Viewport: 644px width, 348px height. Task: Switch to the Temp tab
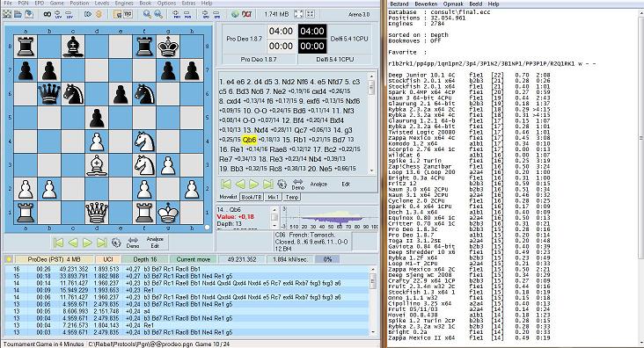(292, 197)
